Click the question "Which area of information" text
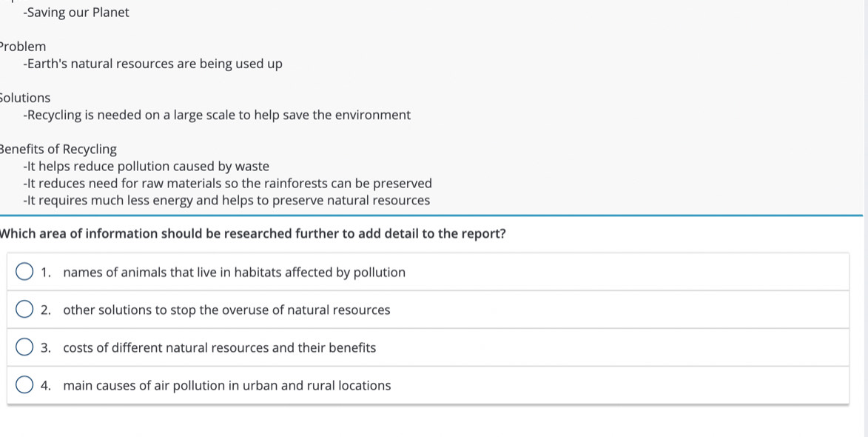This screenshot has width=868, height=437. click(252, 234)
